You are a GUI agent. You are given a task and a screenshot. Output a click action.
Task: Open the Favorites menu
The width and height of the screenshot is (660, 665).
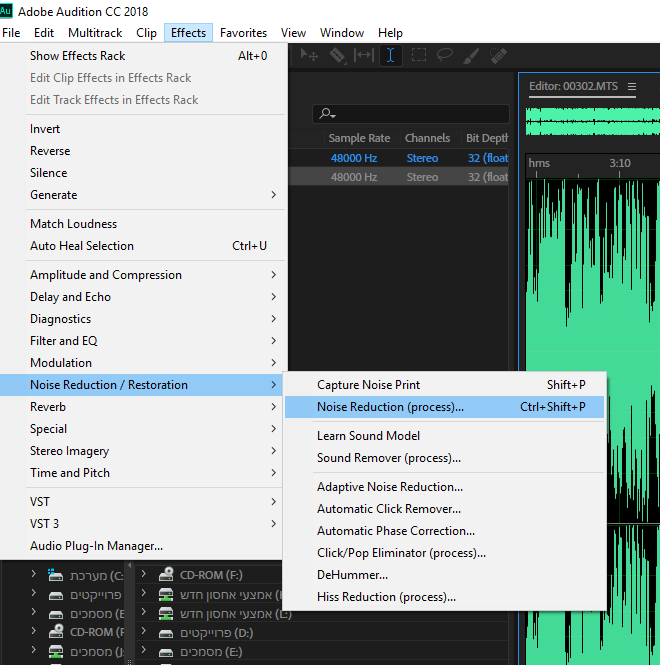pos(243,33)
